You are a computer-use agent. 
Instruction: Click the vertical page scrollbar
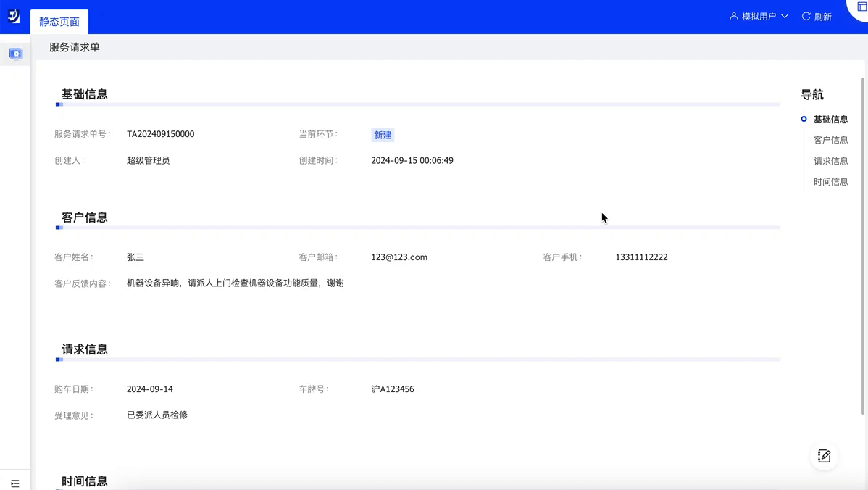click(862, 246)
